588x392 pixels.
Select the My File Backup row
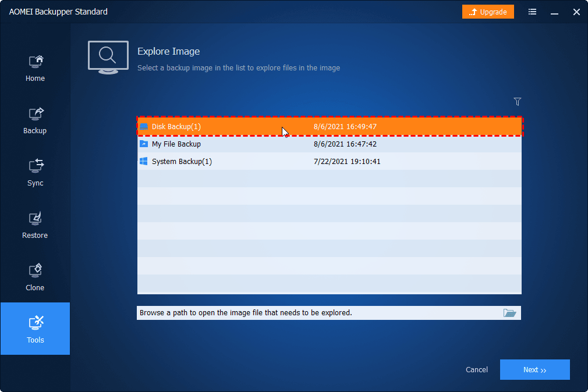(330, 144)
